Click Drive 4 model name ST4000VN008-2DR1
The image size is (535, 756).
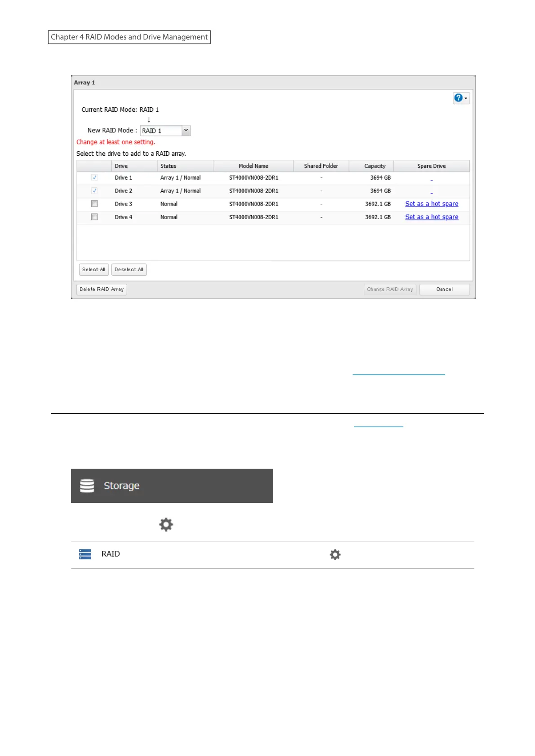tap(254, 217)
